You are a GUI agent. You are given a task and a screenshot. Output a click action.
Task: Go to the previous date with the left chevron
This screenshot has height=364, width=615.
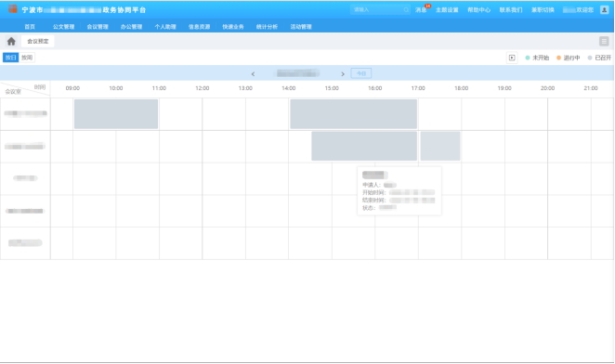pos(253,73)
